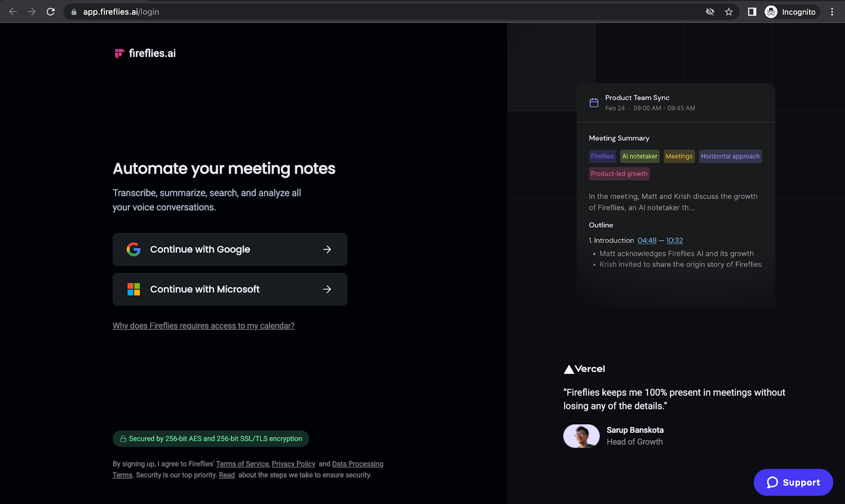Click the 04:48 timestamp in the Outline
845x504 pixels.
point(647,240)
